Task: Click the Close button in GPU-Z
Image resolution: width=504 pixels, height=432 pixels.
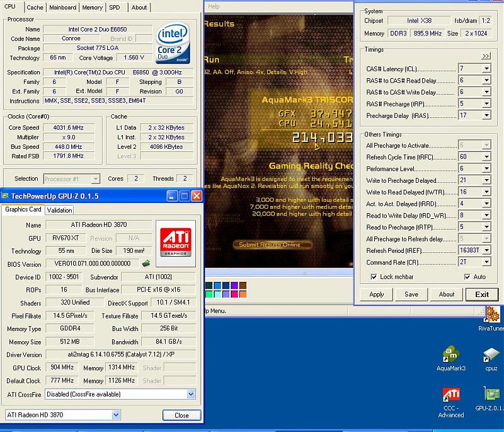Action: [181, 415]
